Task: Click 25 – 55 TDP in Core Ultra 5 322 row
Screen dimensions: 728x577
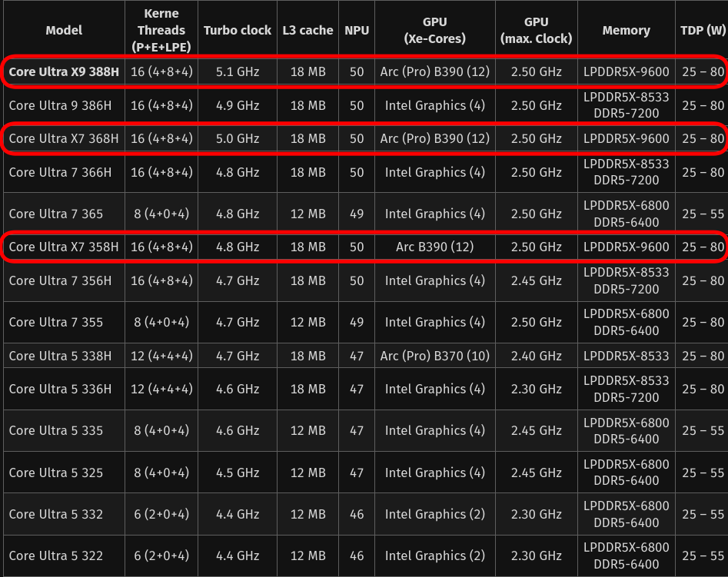Action: pyautogui.click(x=703, y=555)
